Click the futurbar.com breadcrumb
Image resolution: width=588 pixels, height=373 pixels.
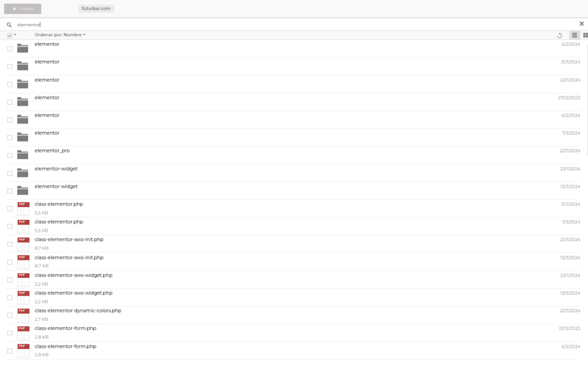pyautogui.click(x=96, y=9)
